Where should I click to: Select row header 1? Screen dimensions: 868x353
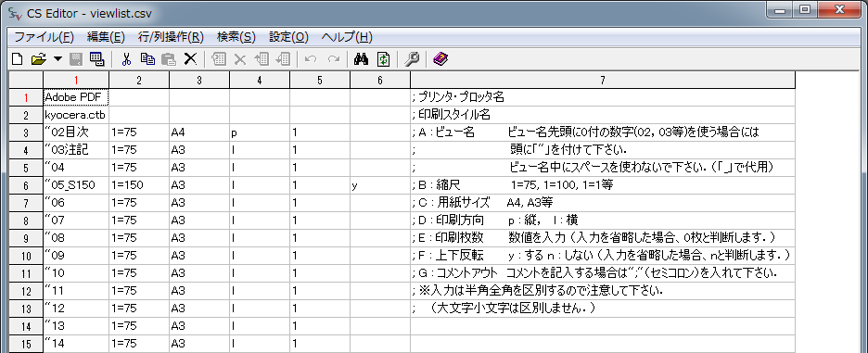coord(26,97)
